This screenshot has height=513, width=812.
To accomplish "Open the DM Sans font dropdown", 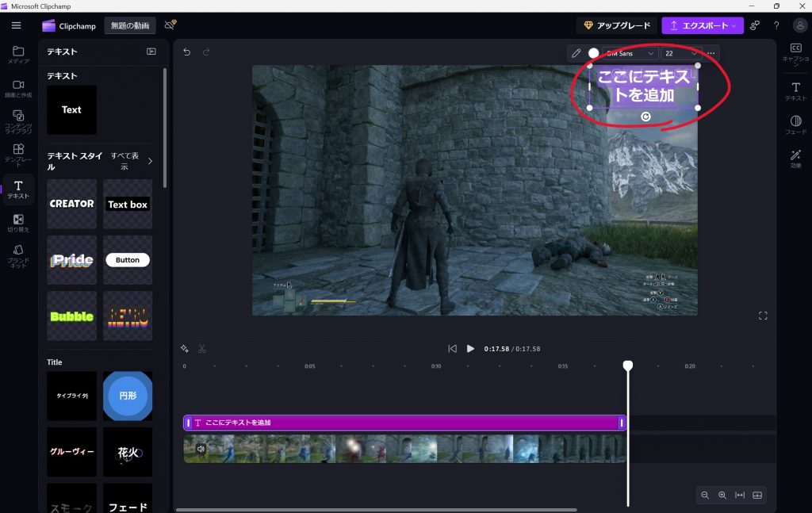I will [630, 53].
